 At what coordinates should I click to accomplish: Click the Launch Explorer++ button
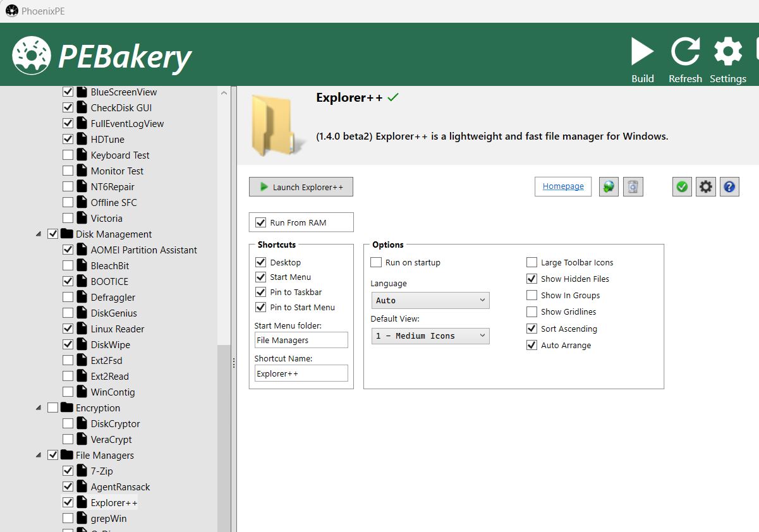tap(301, 187)
